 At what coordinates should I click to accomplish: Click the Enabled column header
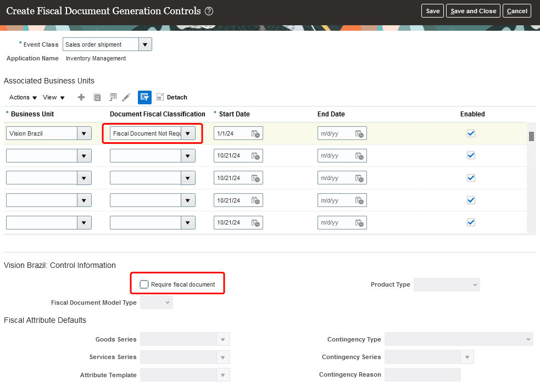pos(472,114)
